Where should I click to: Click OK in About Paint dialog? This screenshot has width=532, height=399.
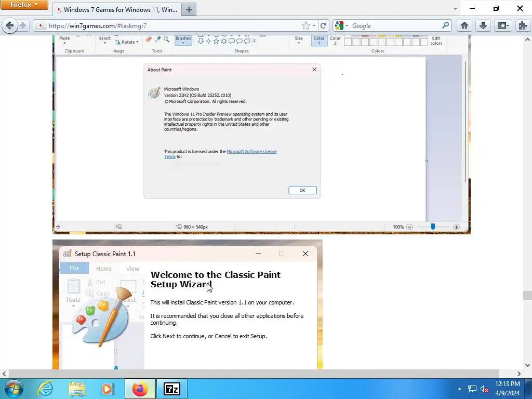303,190
